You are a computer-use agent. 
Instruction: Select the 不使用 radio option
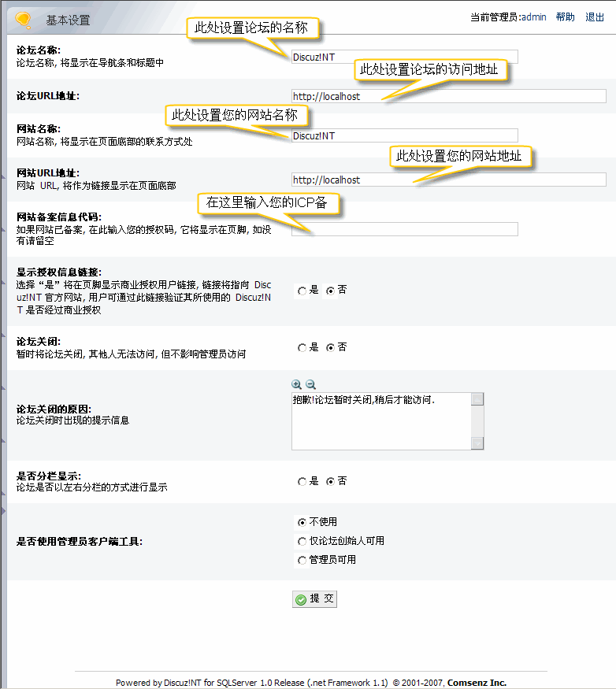(x=302, y=522)
